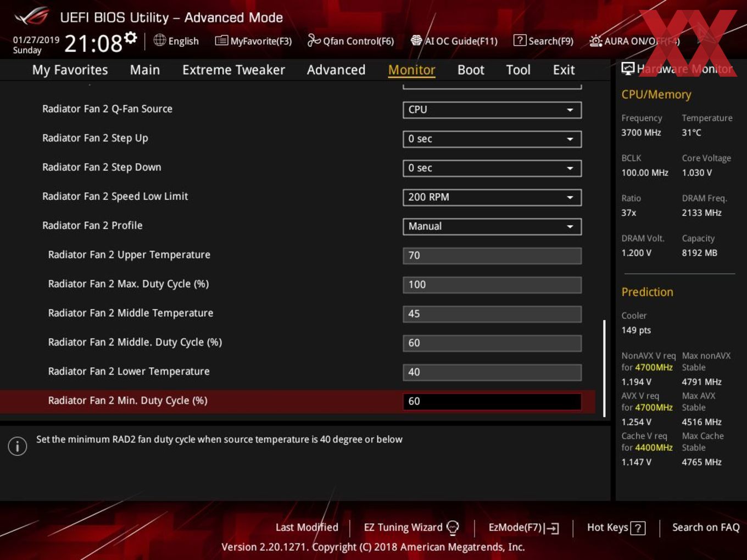Click the ROG logo icon
The height and width of the screenshot is (560, 747).
click(32, 16)
